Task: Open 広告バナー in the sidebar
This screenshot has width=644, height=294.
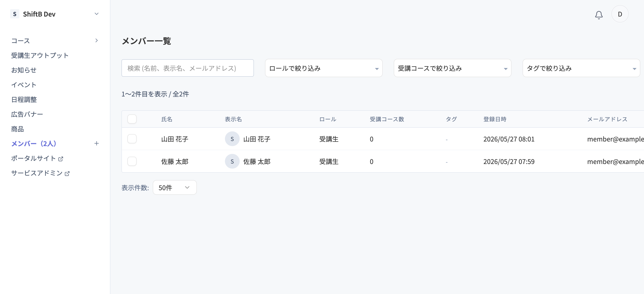Action: click(x=27, y=114)
